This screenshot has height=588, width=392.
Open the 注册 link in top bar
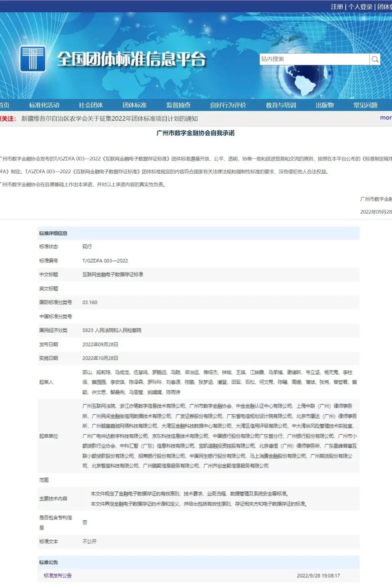coord(337,7)
